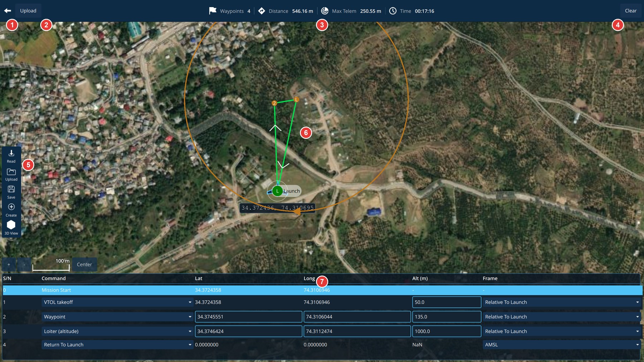This screenshot has width=644, height=362.
Task: Click the Max Telem radar icon
Action: pyautogui.click(x=325, y=11)
